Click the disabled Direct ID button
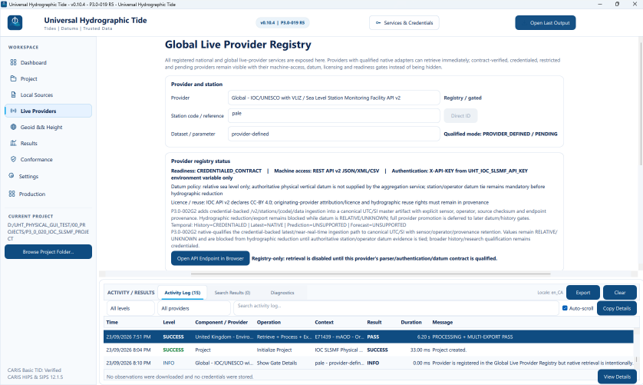 click(x=461, y=116)
